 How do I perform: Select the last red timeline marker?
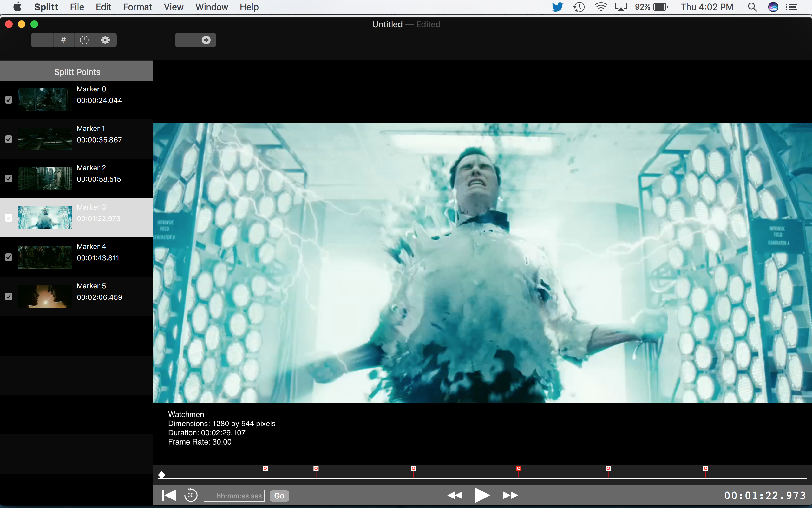click(706, 468)
